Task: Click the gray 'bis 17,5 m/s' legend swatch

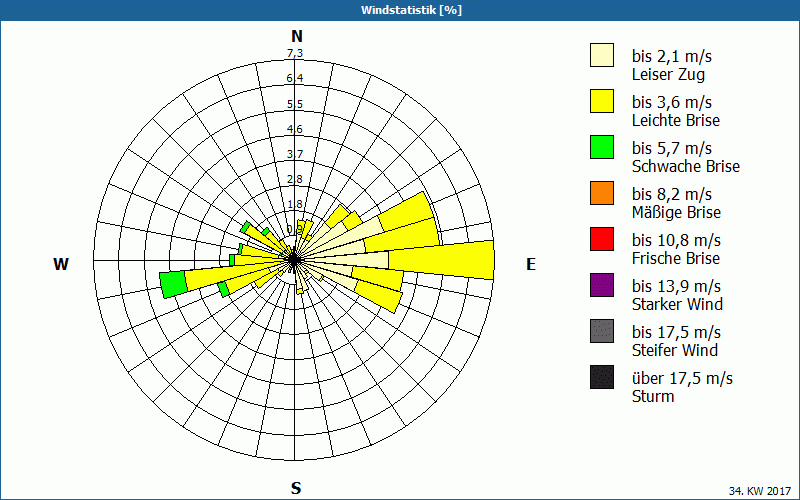Action: [x=602, y=331]
